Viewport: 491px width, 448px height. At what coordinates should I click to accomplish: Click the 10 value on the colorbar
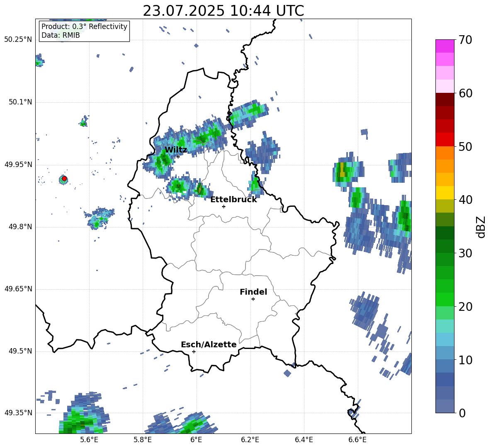(x=465, y=360)
